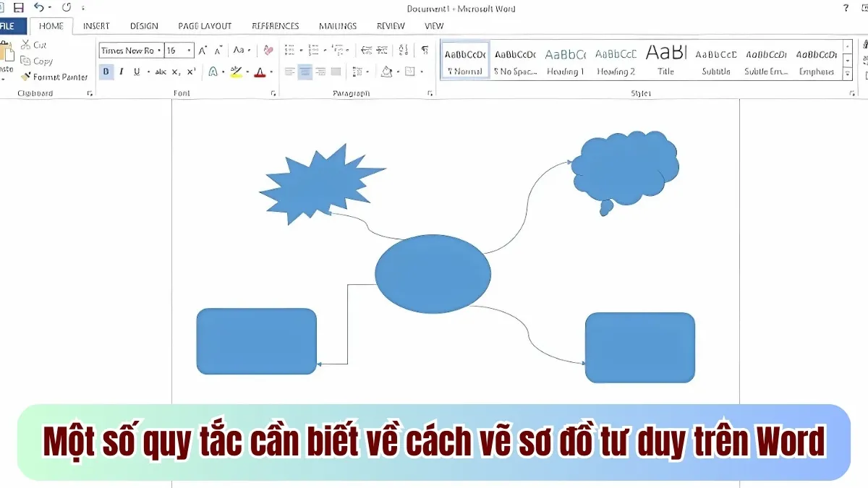Open the Times New Roman font name dropdown

[x=159, y=51]
